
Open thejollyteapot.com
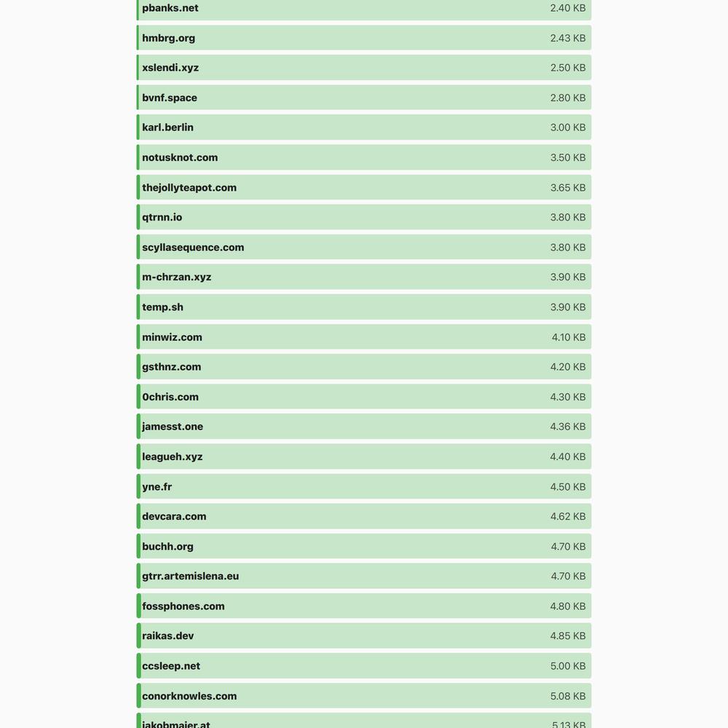[x=189, y=188]
